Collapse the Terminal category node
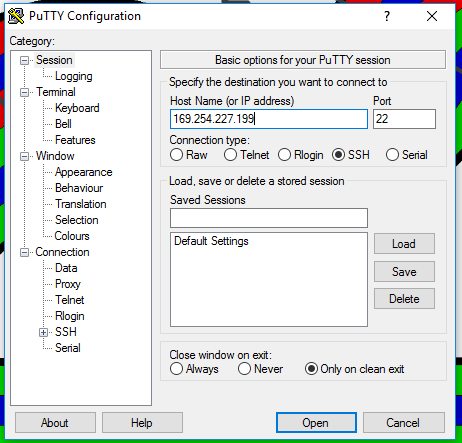The height and width of the screenshot is (443, 462). [x=24, y=92]
